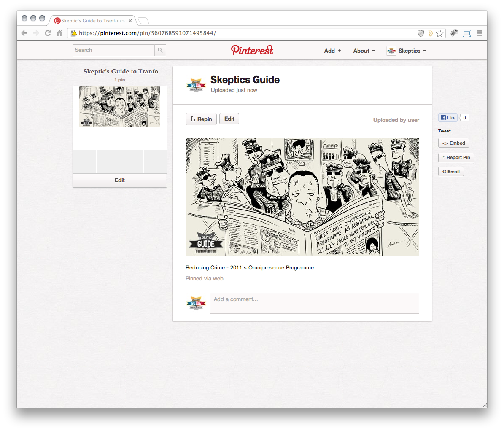The height and width of the screenshot is (431, 504).
Task: Expand the Add dropdown menu
Action: click(x=332, y=51)
